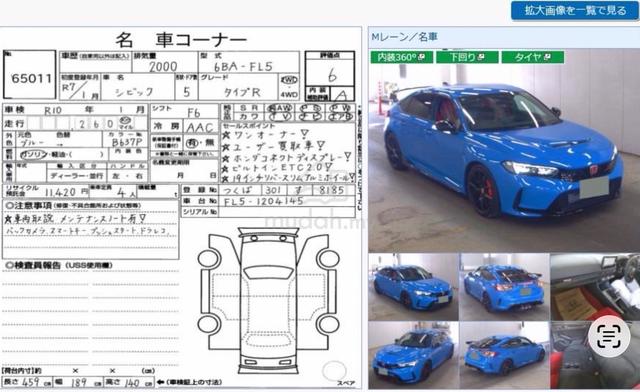Viewport: 640px width, 392px height.
Task: Click air conditioner value AAC
Action: (x=200, y=128)
